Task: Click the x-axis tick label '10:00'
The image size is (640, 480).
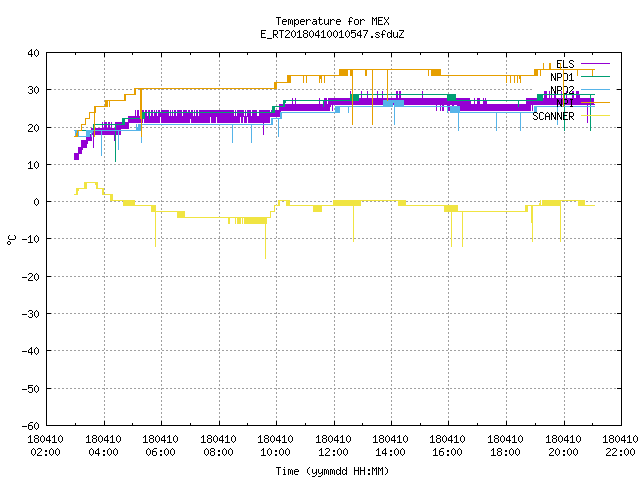Action: pos(276,452)
